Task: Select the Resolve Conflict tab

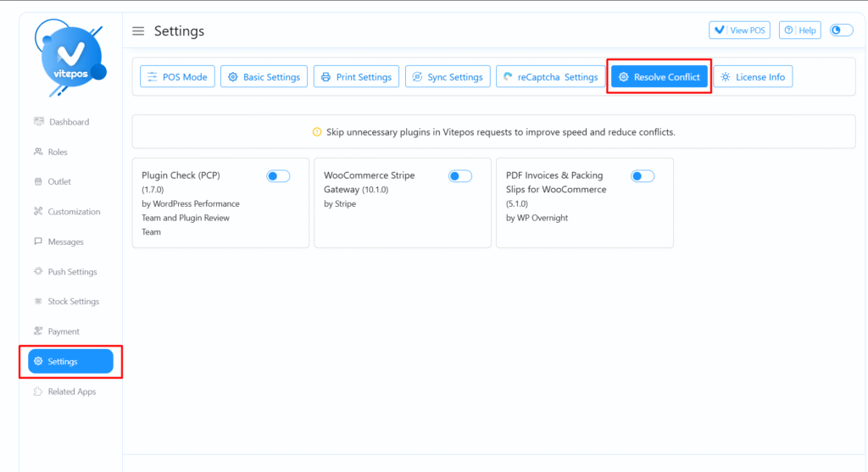Action: click(659, 77)
